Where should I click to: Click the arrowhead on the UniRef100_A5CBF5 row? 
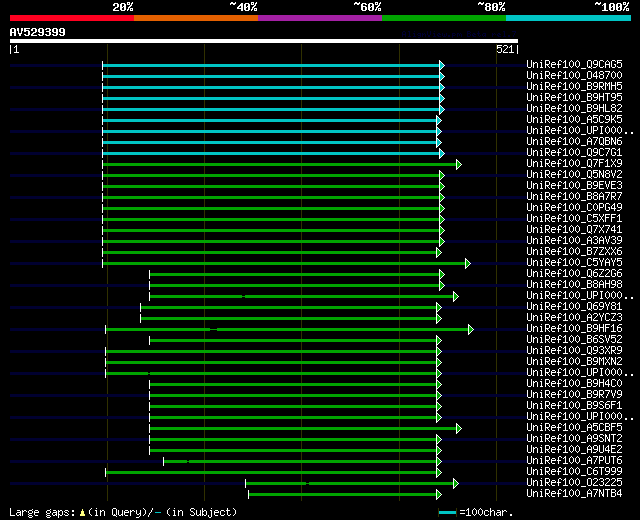[458, 428]
